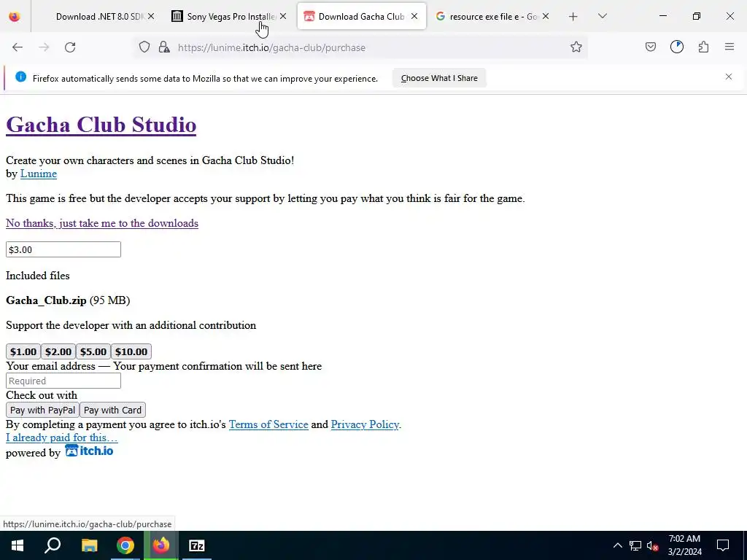The height and width of the screenshot is (560, 747).
Task: Expand the list all tabs dropdown
Action: pos(602,17)
